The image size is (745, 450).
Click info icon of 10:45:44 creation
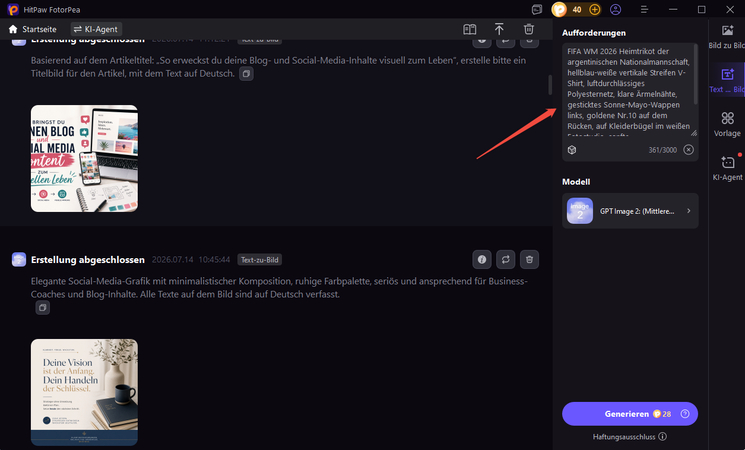pyautogui.click(x=482, y=259)
